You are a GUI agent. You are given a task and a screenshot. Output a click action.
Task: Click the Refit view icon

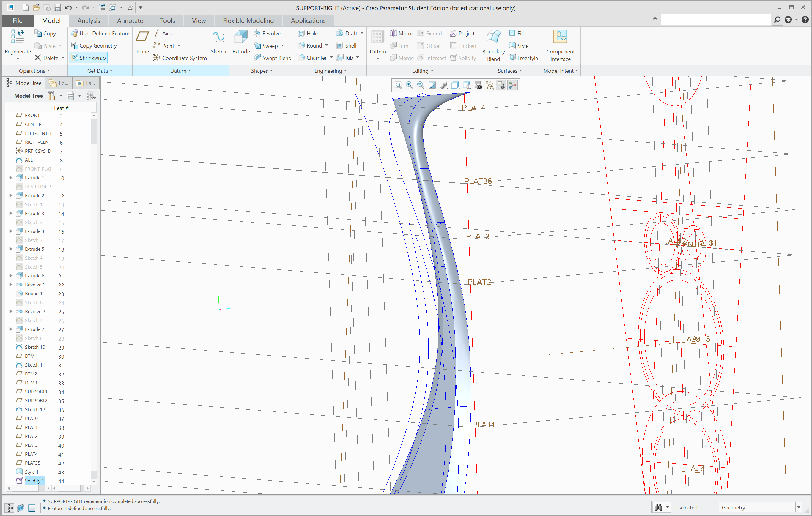point(398,85)
